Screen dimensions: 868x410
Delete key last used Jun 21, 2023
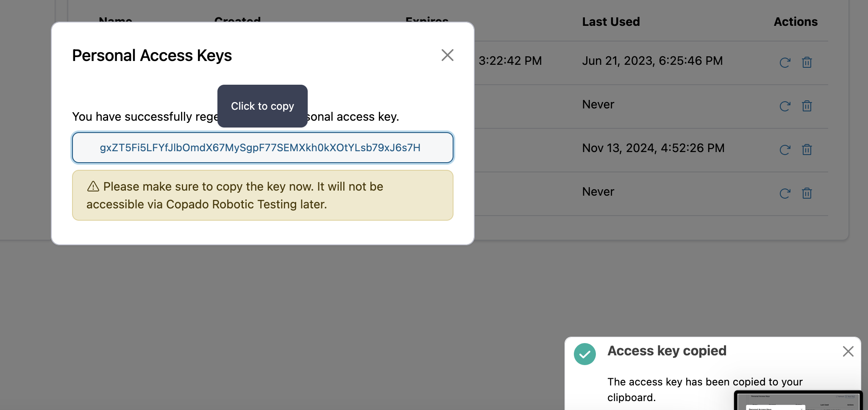pos(807,63)
